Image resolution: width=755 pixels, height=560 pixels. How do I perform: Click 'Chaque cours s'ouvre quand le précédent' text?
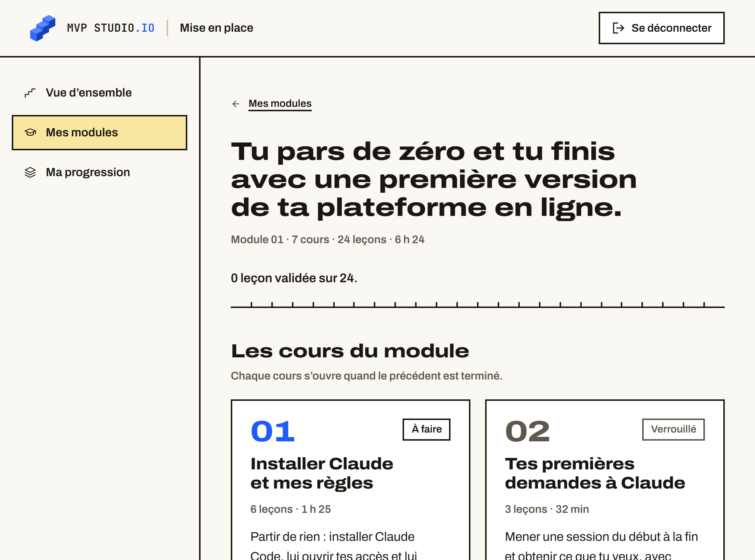click(366, 376)
